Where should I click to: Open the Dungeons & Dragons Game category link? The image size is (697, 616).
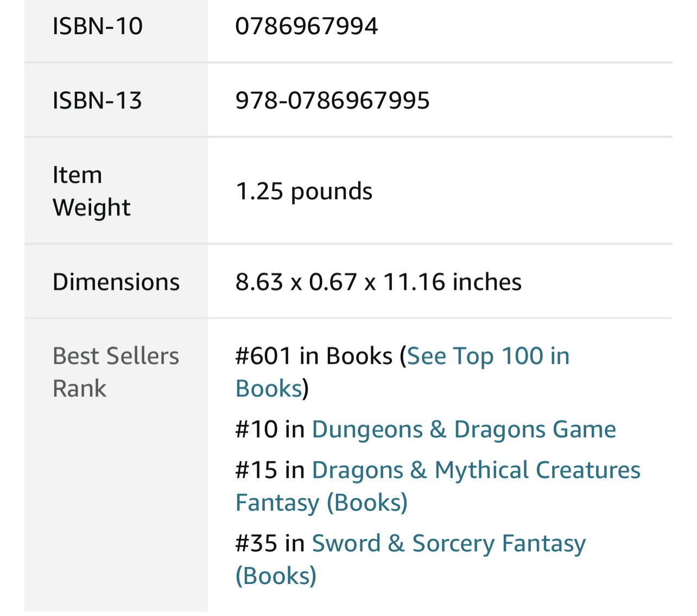click(464, 430)
